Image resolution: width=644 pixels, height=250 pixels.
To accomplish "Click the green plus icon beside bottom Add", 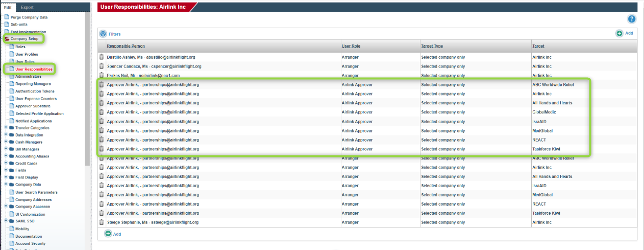I will click(108, 234).
